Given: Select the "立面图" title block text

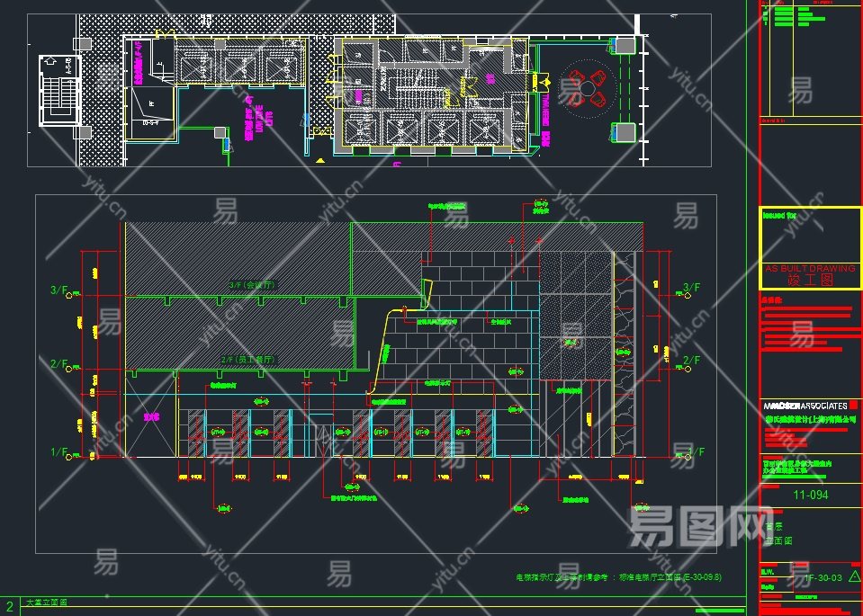Looking at the screenshot, I should [778, 540].
